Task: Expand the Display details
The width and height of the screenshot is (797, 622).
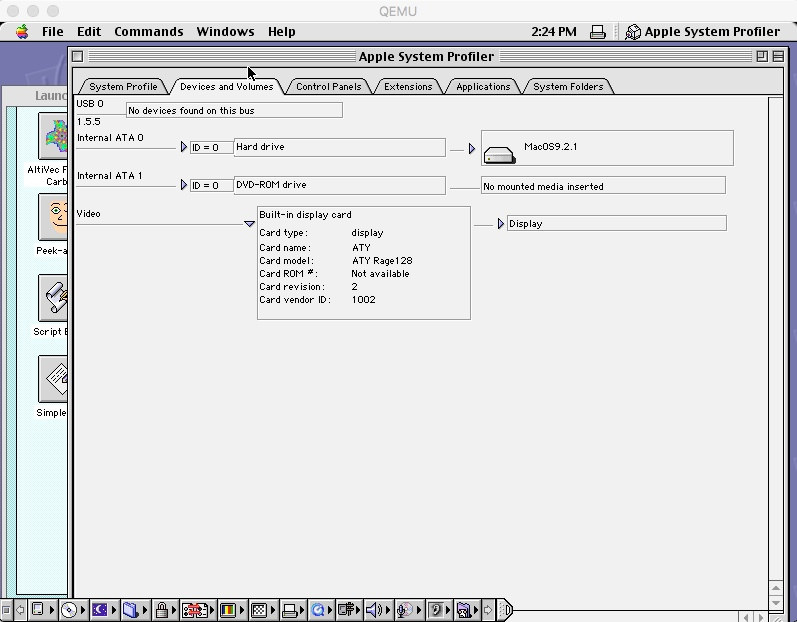Action: (501, 224)
